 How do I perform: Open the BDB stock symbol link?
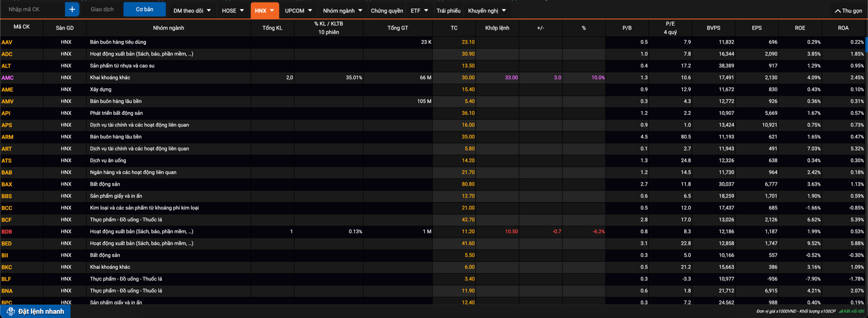click(7, 232)
